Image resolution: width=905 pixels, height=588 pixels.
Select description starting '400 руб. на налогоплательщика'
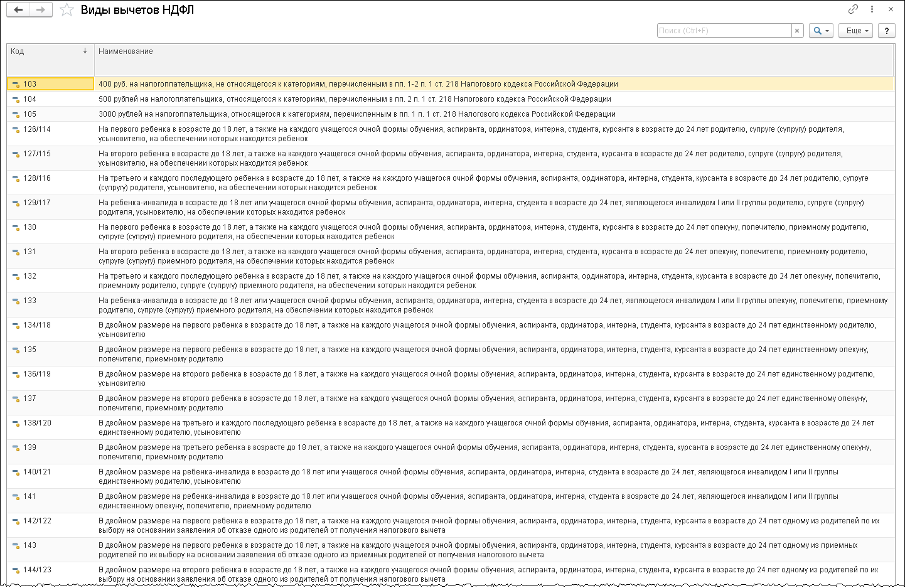click(358, 84)
